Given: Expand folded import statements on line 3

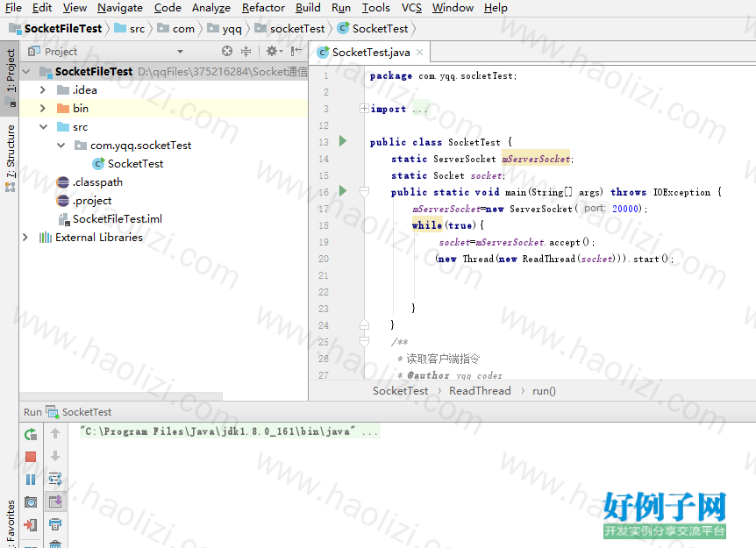Looking at the screenshot, I should [365, 109].
